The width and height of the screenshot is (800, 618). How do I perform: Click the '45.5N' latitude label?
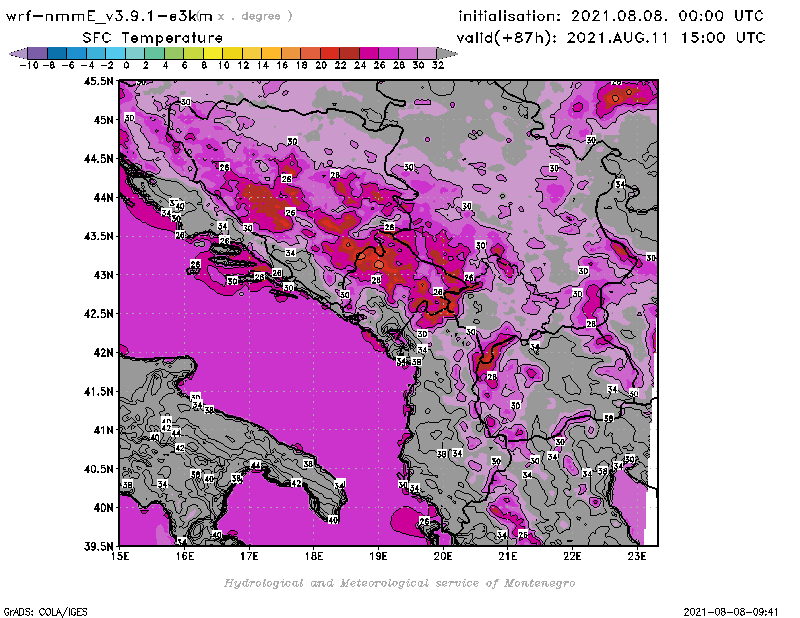tap(99, 81)
